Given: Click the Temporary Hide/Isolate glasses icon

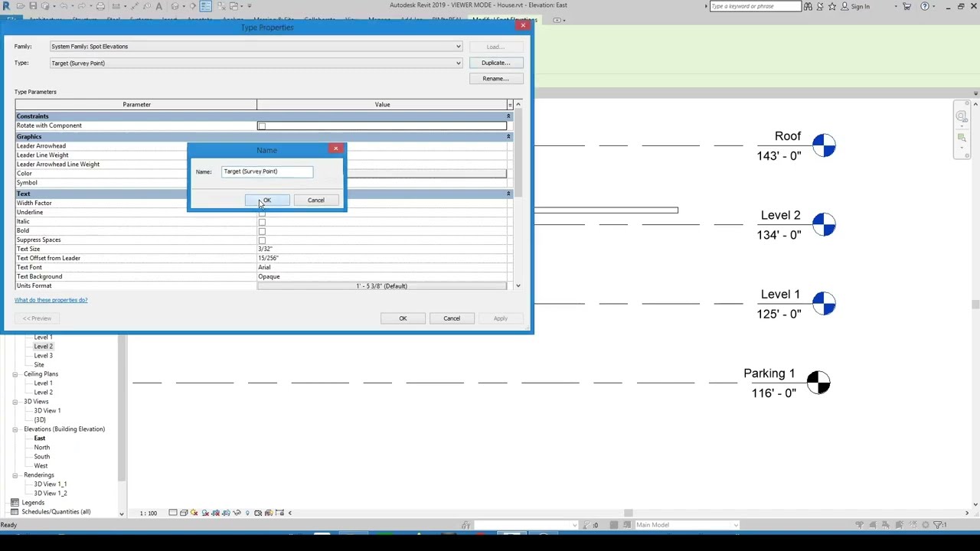Looking at the screenshot, I should [x=237, y=513].
